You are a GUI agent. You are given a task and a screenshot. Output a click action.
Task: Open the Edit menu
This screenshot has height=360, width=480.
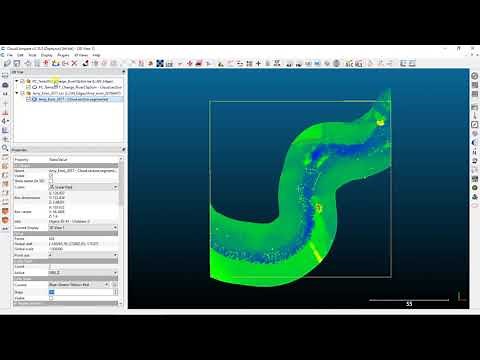tap(20, 55)
